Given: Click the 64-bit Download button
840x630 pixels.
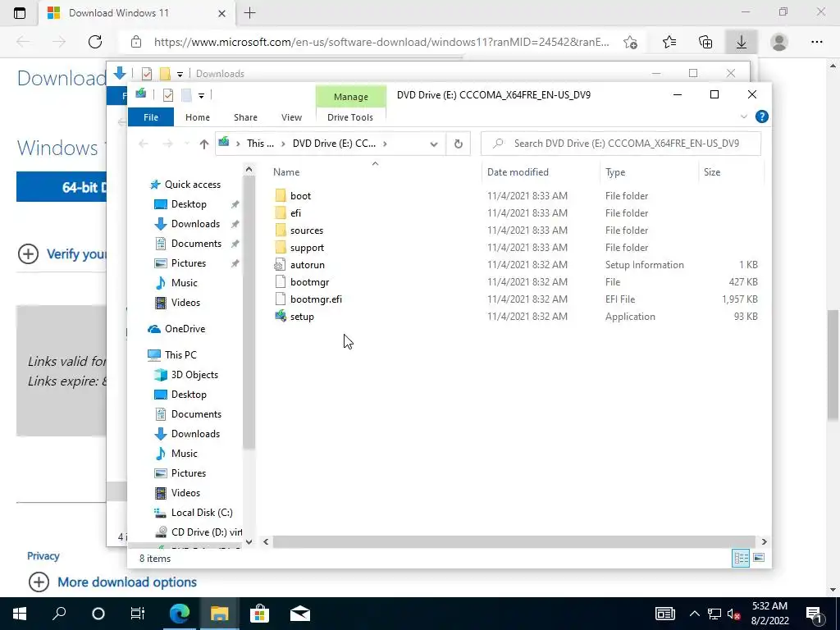Looking at the screenshot, I should [61, 188].
